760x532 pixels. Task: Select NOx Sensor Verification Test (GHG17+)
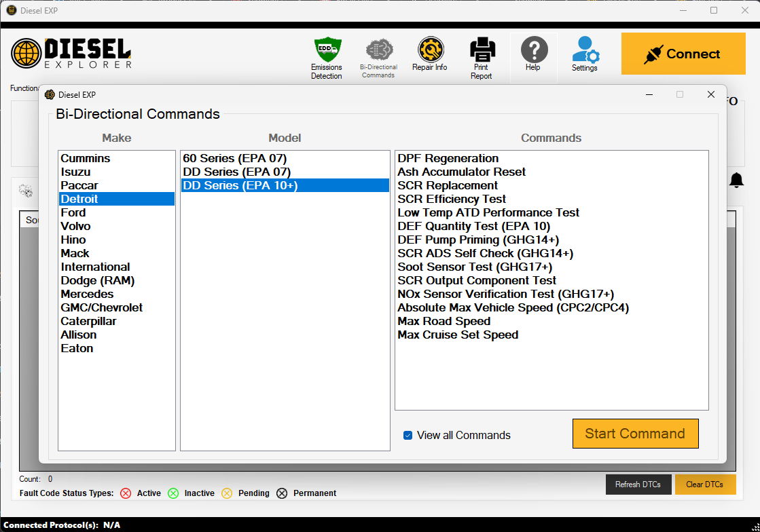coord(551,294)
